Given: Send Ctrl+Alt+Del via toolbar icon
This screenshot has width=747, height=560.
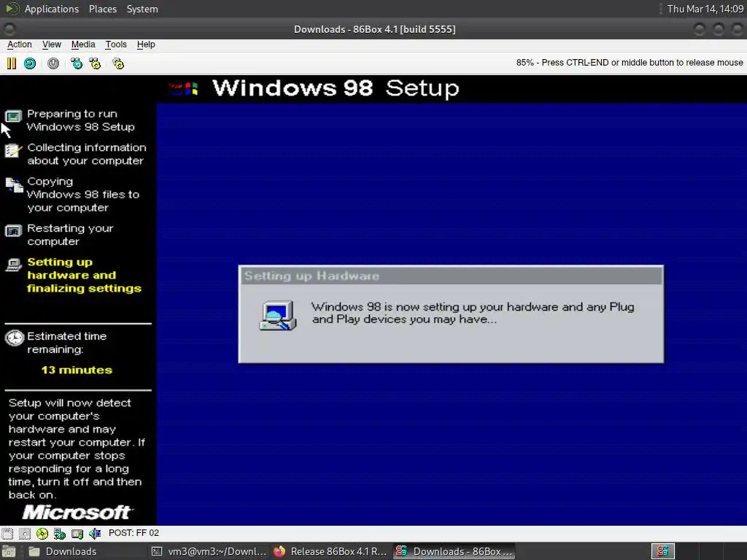Looking at the screenshot, I should (76, 63).
